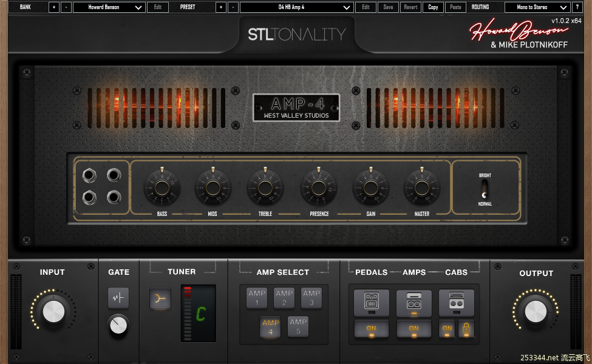Image resolution: width=592 pixels, height=364 pixels.
Task: Click the Output level knob
Action: (x=536, y=312)
